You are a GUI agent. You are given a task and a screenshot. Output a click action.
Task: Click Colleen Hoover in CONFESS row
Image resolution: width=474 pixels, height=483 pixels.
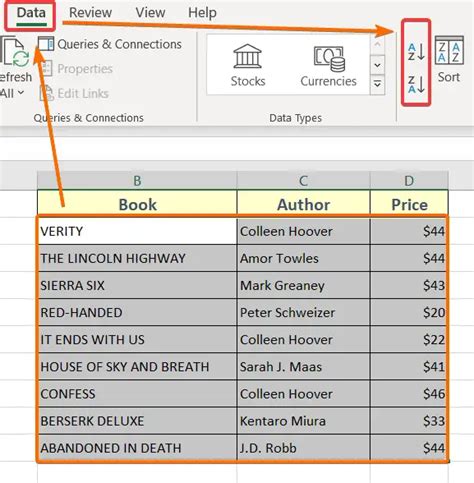click(303, 394)
